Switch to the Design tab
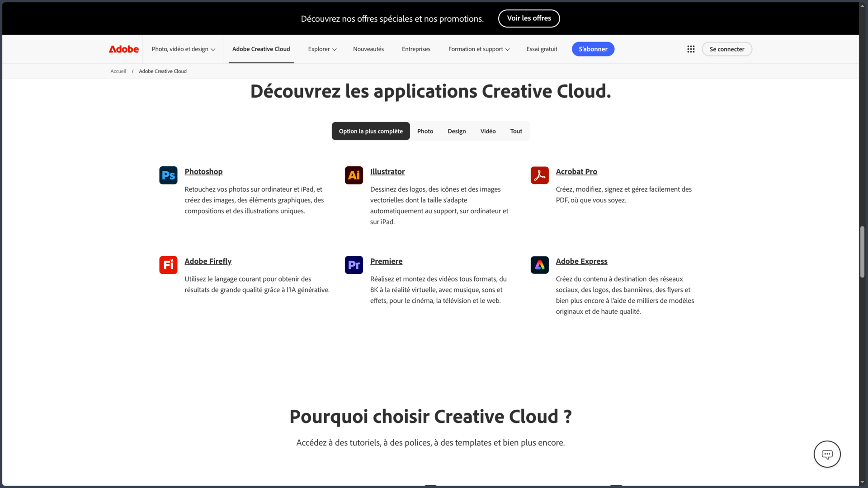Viewport: 868px width, 488px height. tap(457, 131)
